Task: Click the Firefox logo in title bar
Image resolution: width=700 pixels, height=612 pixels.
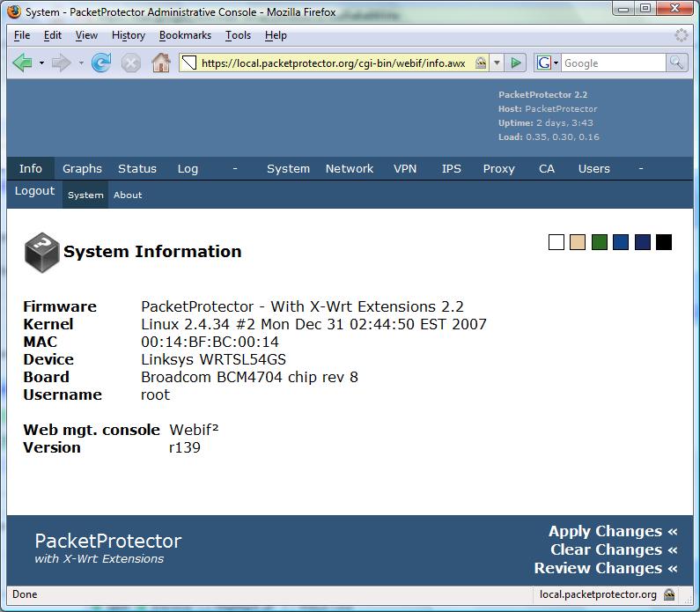Action: click(x=14, y=11)
